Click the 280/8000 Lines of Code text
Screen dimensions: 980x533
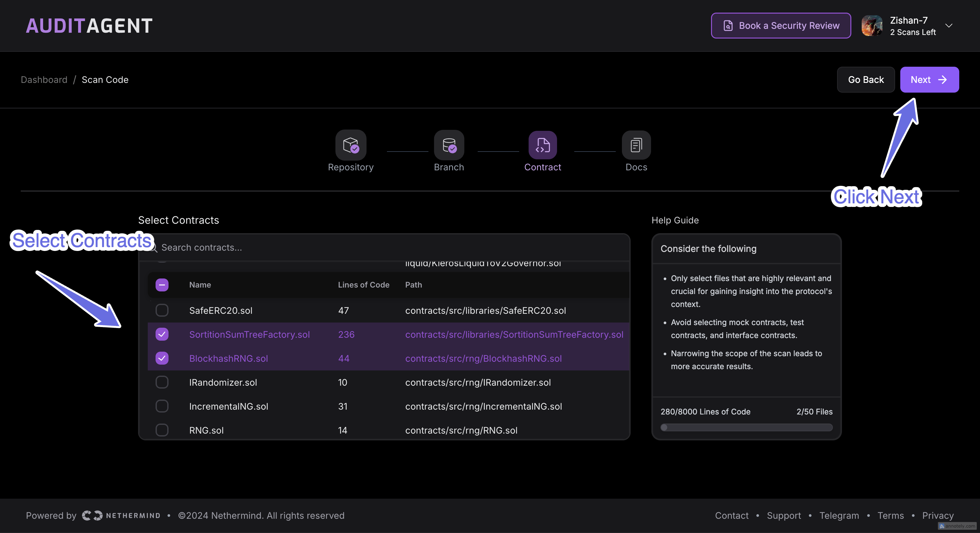point(705,412)
